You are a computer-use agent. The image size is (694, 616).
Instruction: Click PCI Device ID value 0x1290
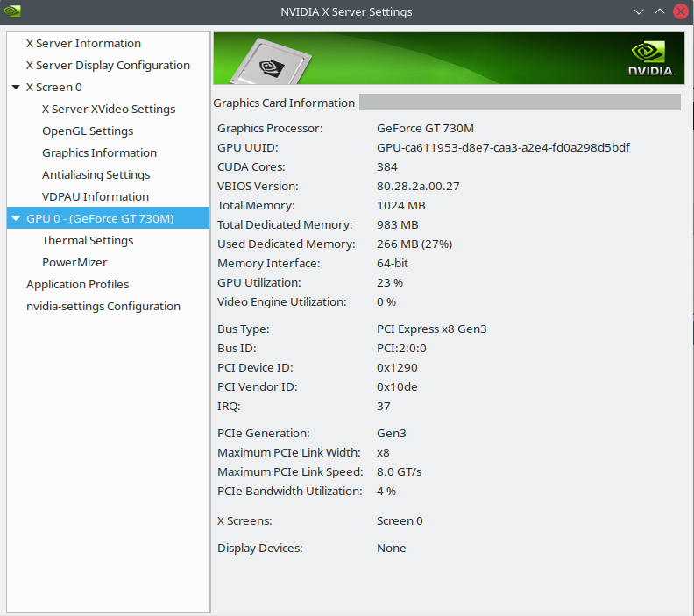pos(397,368)
